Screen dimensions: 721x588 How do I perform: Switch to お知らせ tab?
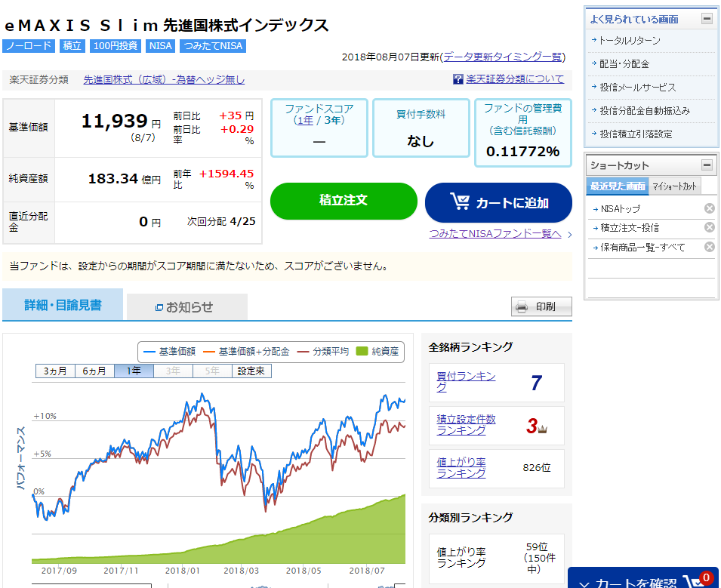187,306
